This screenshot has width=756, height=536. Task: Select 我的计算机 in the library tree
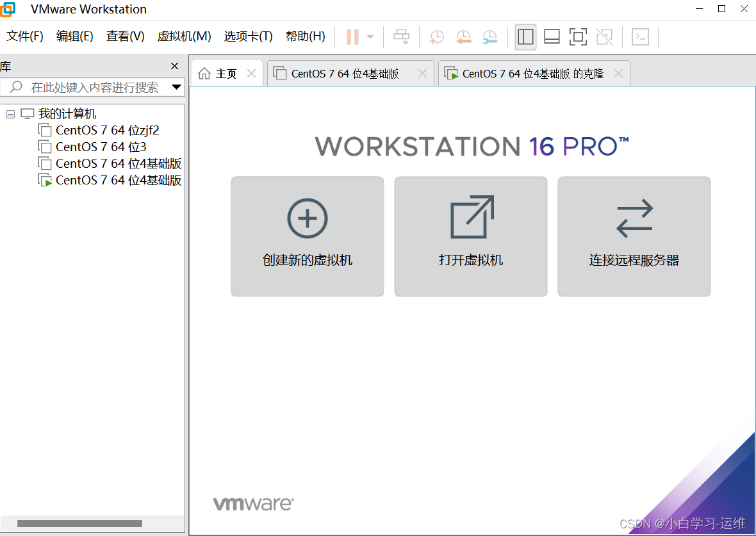[67, 114]
